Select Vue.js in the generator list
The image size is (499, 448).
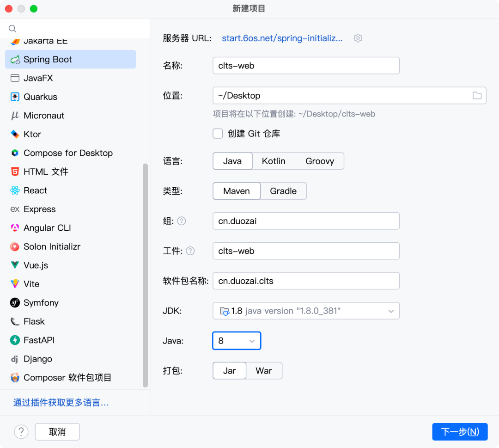70,265
